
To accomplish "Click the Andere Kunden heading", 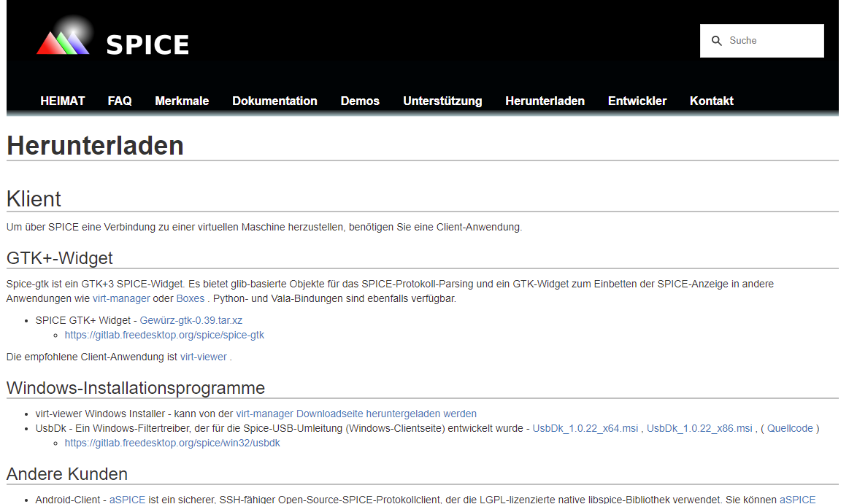I will pyautogui.click(x=67, y=473).
